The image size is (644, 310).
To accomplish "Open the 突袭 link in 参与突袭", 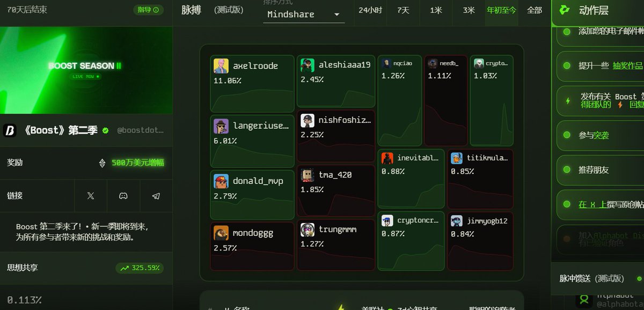I will [601, 136].
